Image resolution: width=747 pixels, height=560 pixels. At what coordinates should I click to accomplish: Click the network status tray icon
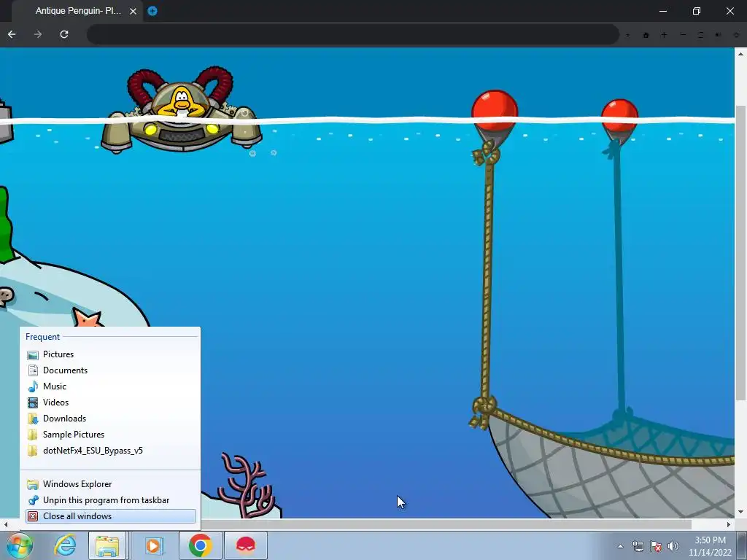638,546
